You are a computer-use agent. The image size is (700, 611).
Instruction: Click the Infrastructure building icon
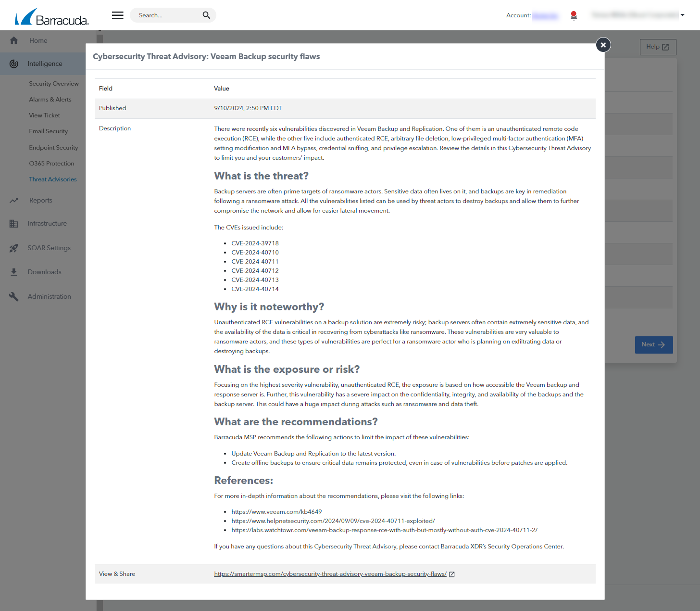[x=14, y=223]
